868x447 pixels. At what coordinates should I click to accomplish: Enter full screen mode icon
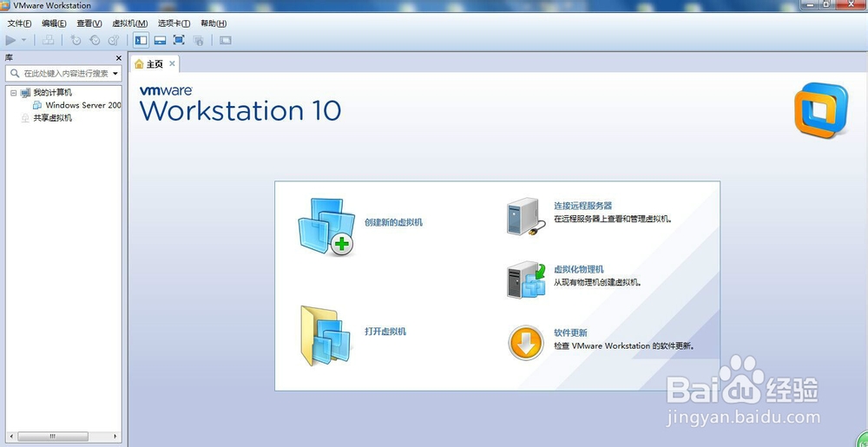click(179, 40)
